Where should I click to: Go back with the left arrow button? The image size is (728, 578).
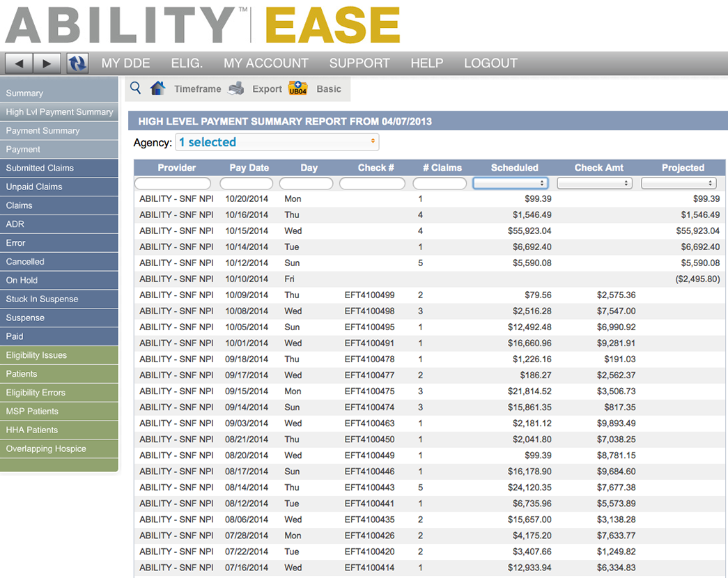pos(19,63)
